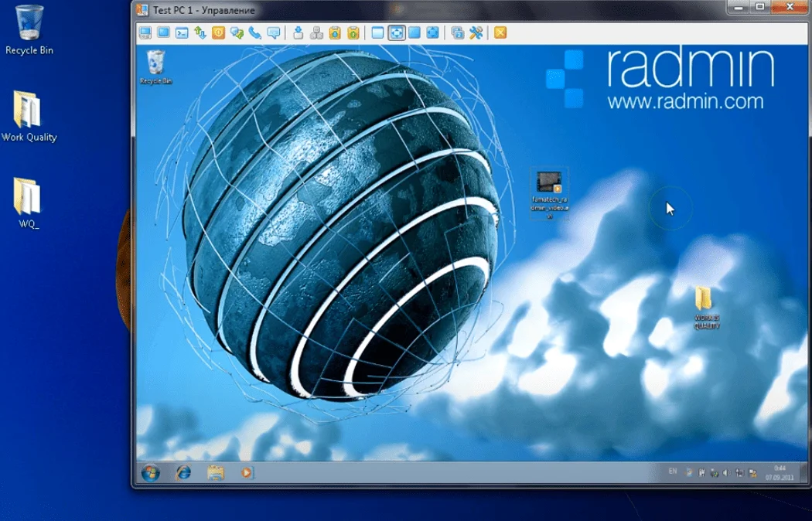Start Voice Chat with the phone icon
Screen dimensions: 812x521
click(255, 33)
